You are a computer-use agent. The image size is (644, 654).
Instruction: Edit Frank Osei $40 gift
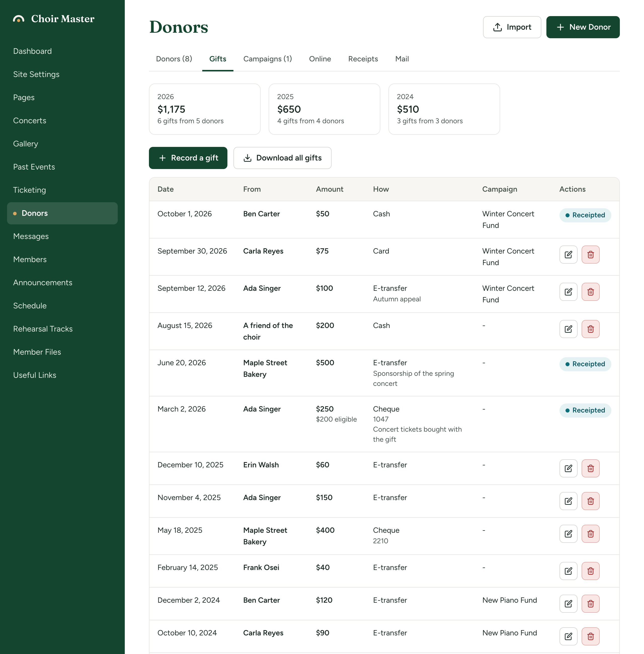tap(568, 571)
